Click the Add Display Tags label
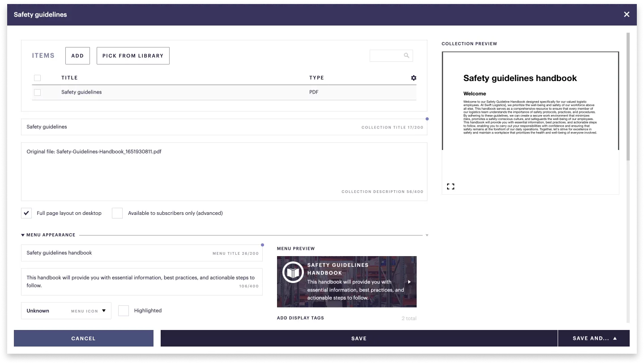Image resolution: width=644 pixels, height=364 pixels. pos(300,318)
